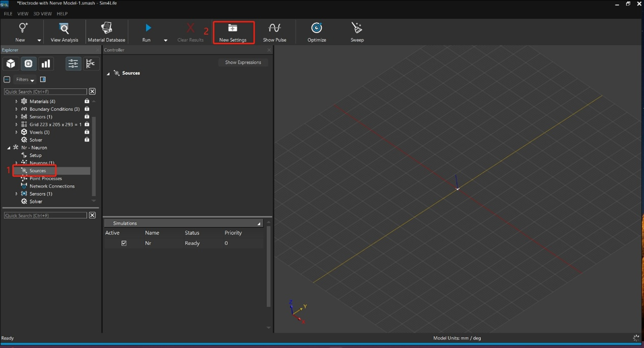Select Point Processes in the tree
Image resolution: width=644 pixels, height=348 pixels.
point(45,179)
